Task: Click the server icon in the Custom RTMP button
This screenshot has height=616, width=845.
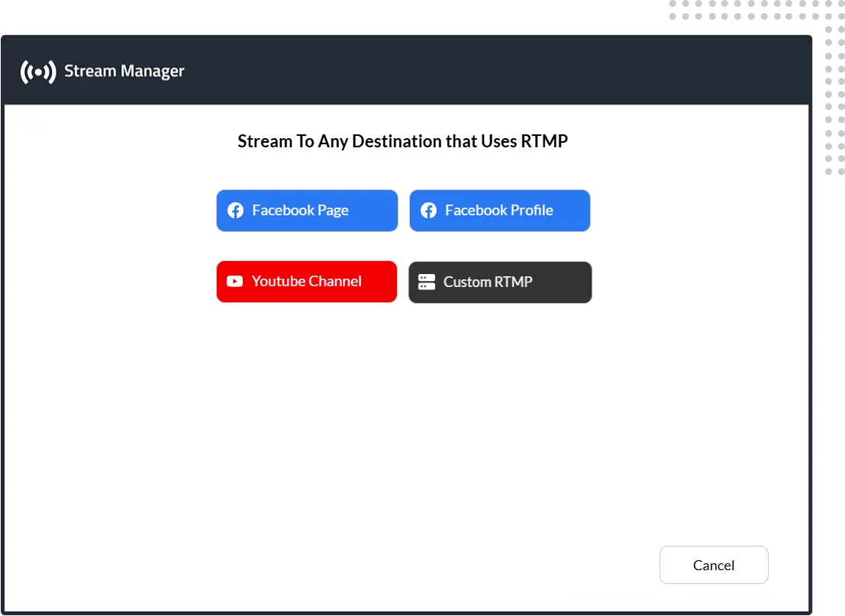Action: [x=426, y=282]
